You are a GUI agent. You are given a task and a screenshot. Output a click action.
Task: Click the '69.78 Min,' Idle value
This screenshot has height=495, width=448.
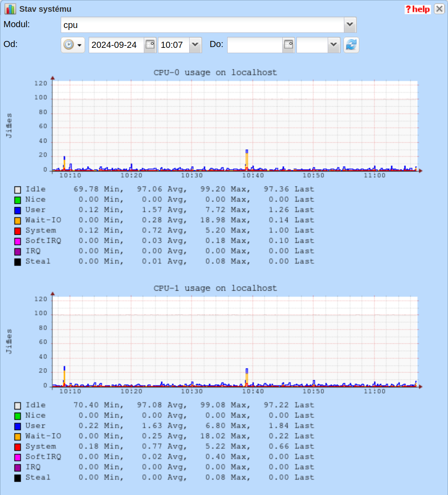tap(98, 189)
